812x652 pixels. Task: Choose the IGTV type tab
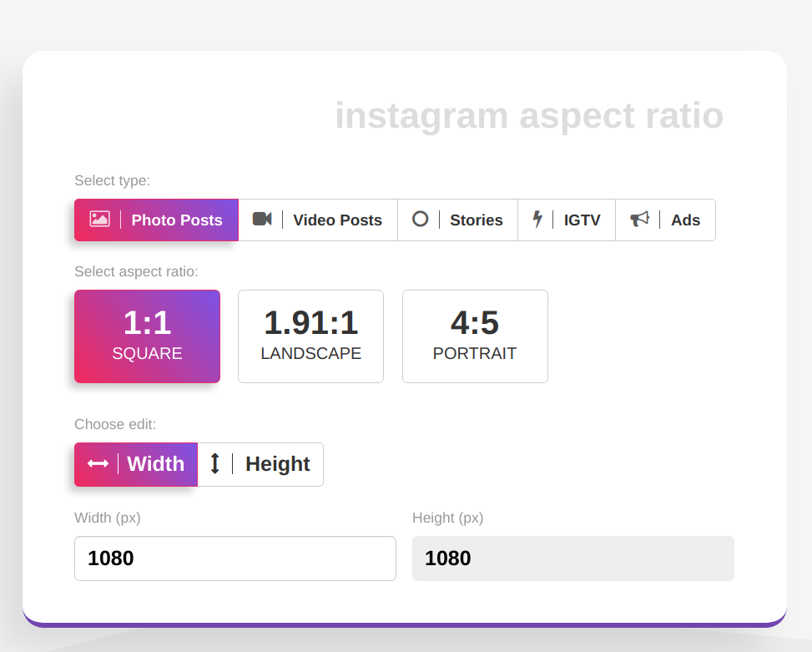[x=567, y=220]
